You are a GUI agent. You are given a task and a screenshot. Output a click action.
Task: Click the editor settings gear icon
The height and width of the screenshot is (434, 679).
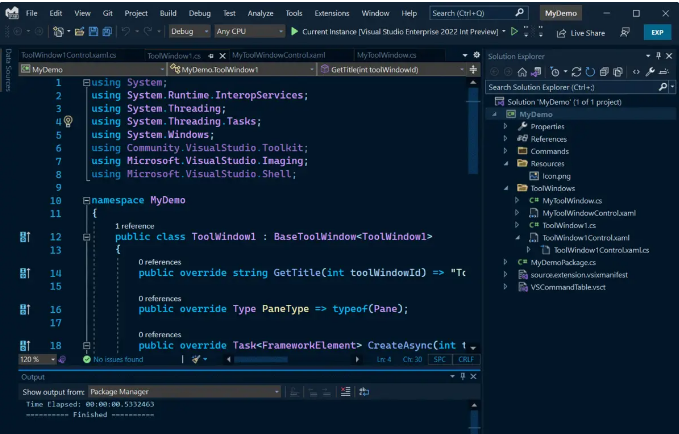tap(477, 55)
